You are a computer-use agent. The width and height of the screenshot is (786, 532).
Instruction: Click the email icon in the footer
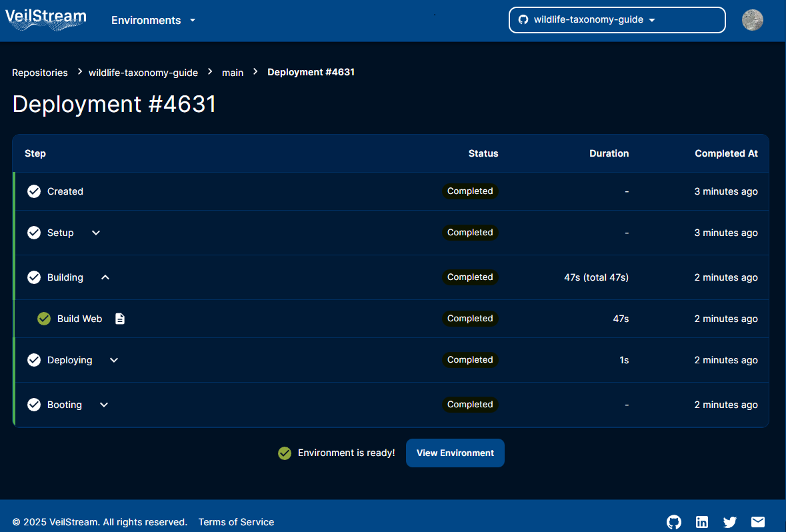pyautogui.click(x=758, y=522)
